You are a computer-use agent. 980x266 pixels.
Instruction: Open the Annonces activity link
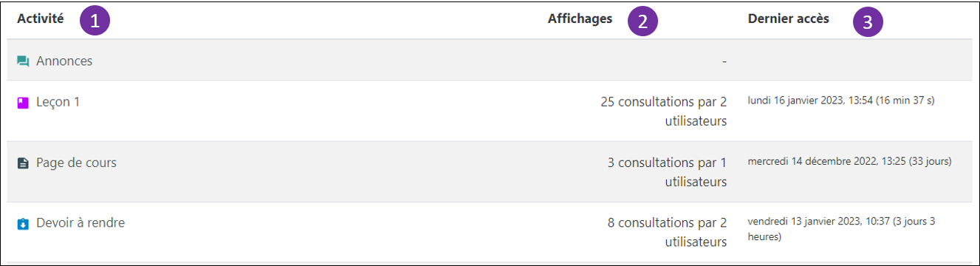click(64, 61)
